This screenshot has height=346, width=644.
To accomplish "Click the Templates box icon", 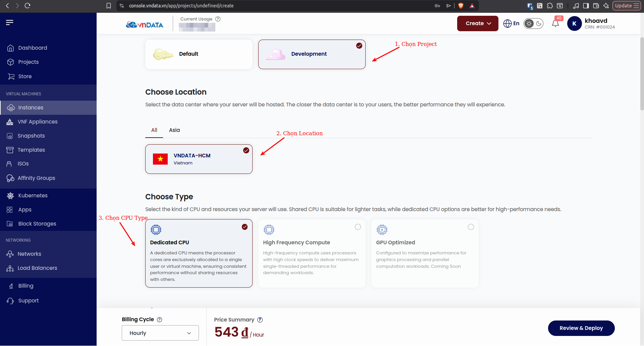I will click(x=10, y=150).
